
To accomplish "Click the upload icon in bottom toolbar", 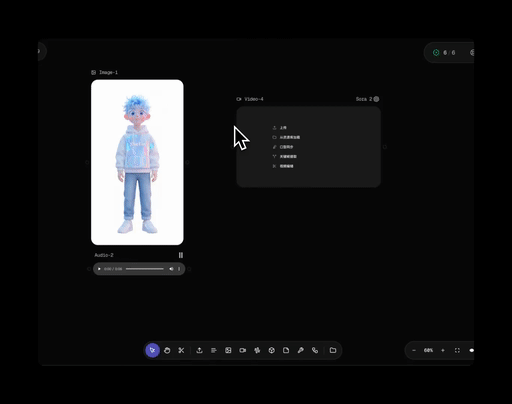I will (199, 350).
